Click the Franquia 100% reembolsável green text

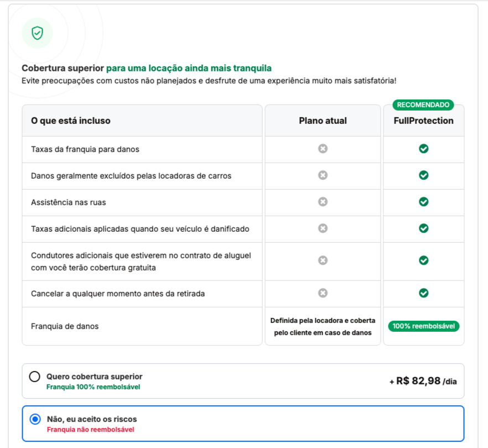(x=93, y=387)
